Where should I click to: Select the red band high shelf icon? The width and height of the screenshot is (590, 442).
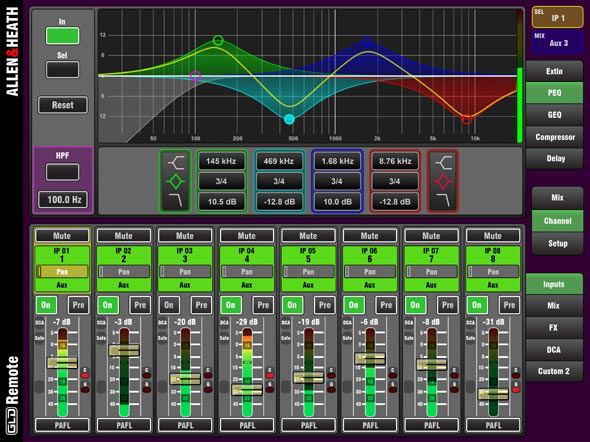443,163
